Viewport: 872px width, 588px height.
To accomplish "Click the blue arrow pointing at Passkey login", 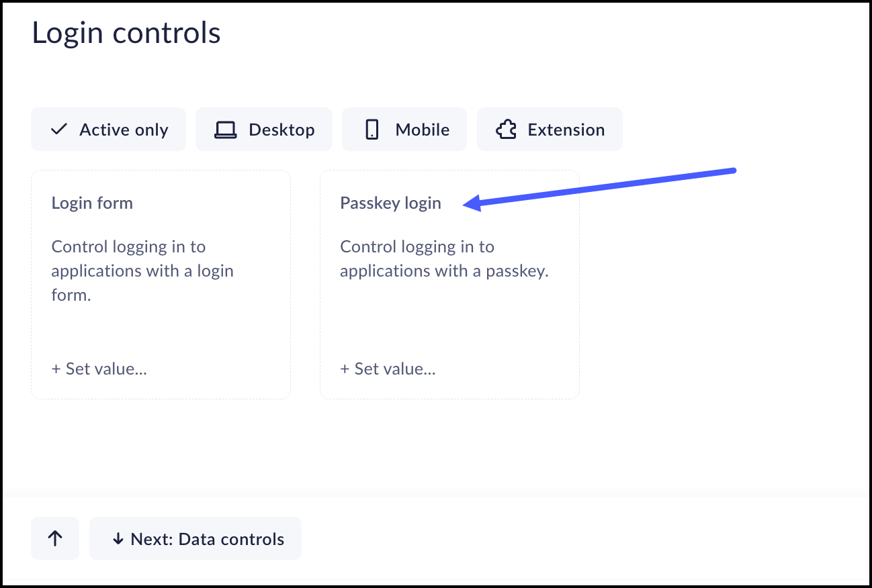I will point(605,186).
